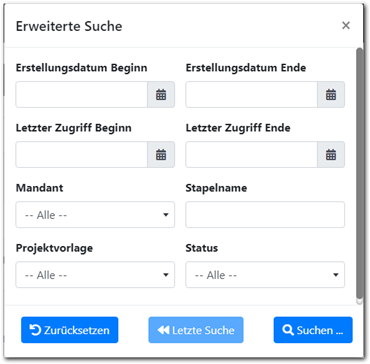The width and height of the screenshot is (370, 364).
Task: Click the magnifier icon on Suchen button
Action: click(288, 330)
